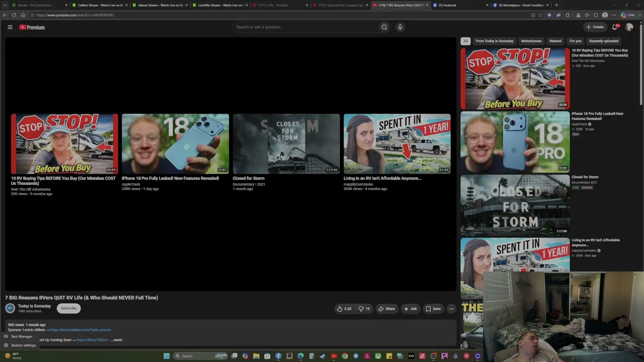
Task: Select the All filter chip
Action: point(465,41)
